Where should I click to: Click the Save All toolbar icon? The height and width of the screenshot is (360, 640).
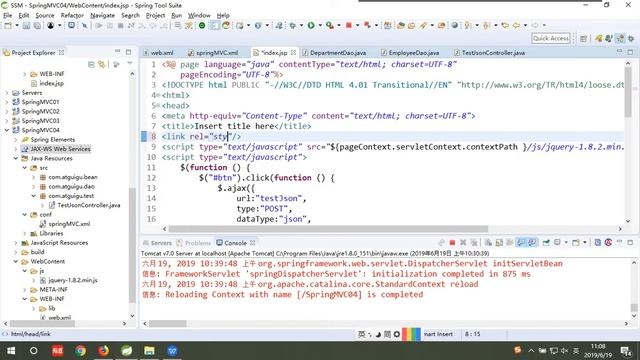pyautogui.click(x=37, y=25)
